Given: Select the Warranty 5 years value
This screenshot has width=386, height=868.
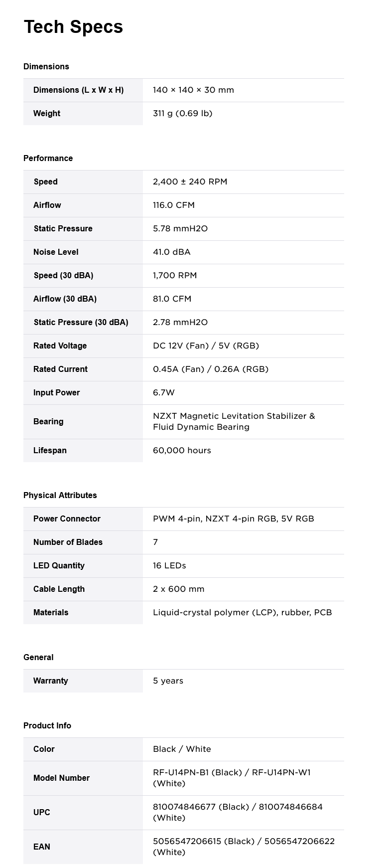Looking at the screenshot, I should click(x=168, y=681).
